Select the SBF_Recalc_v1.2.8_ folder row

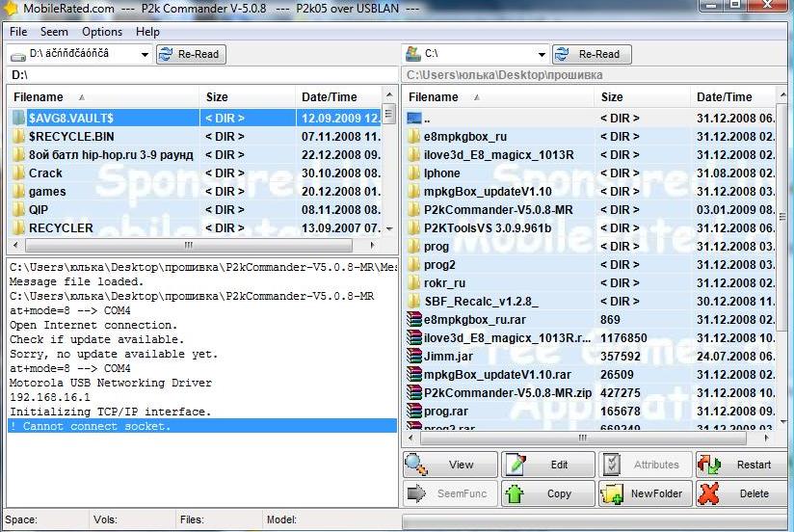coord(590,302)
